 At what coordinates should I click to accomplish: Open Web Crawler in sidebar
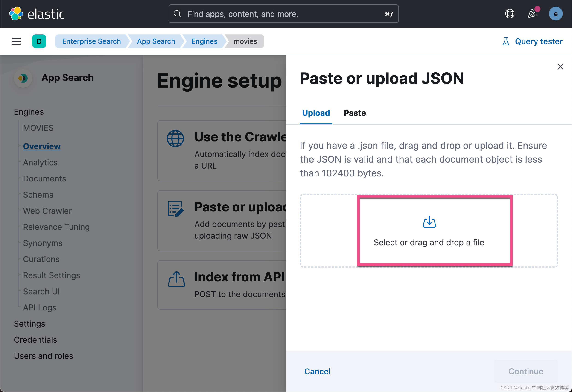pos(47,211)
